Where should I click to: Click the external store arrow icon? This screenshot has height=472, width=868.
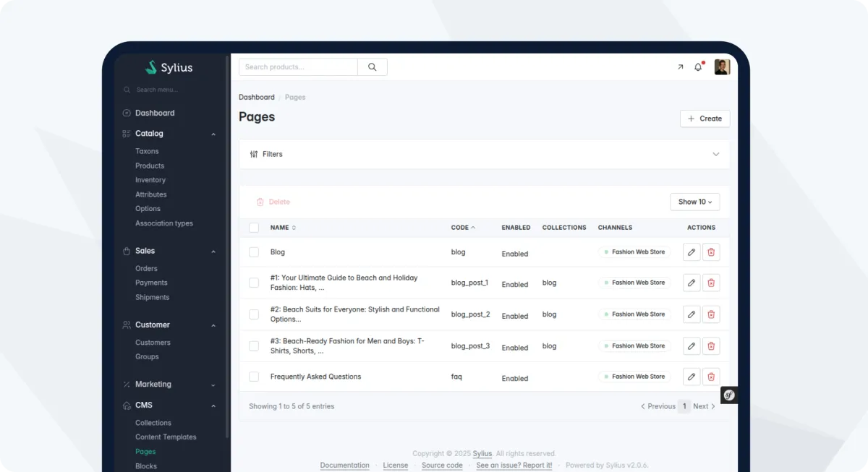tap(680, 67)
